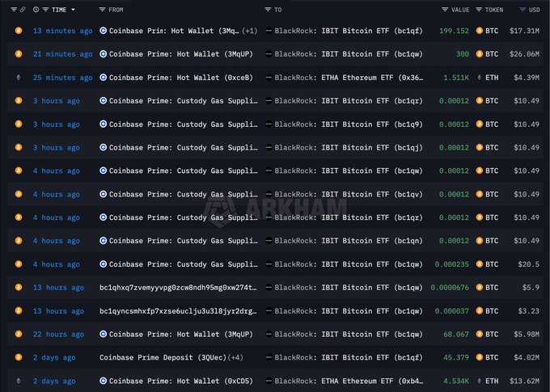
Task: Expand the (+1) addresses on first row
Action: [249, 31]
